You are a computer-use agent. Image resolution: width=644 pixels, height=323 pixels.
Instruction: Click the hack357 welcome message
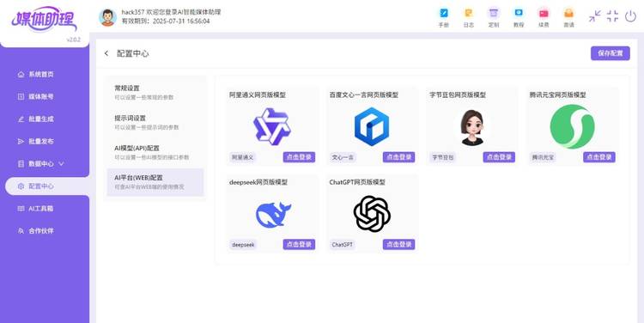pos(171,12)
